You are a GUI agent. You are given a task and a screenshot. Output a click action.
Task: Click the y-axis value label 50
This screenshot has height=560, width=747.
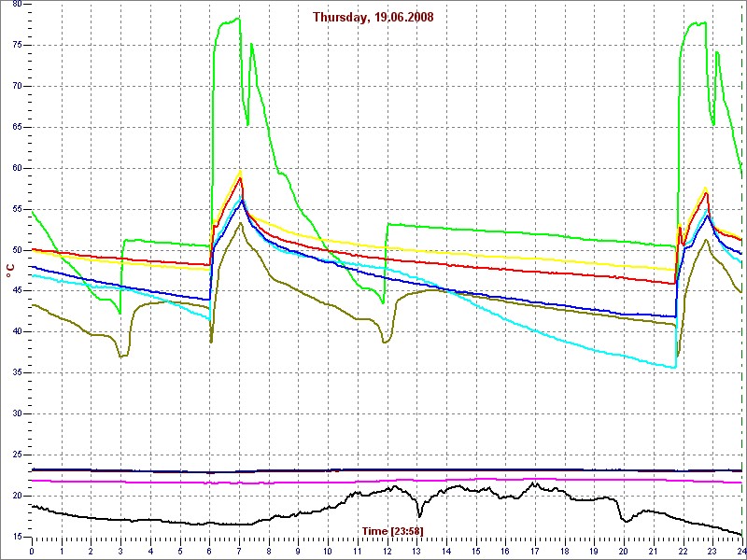click(18, 250)
